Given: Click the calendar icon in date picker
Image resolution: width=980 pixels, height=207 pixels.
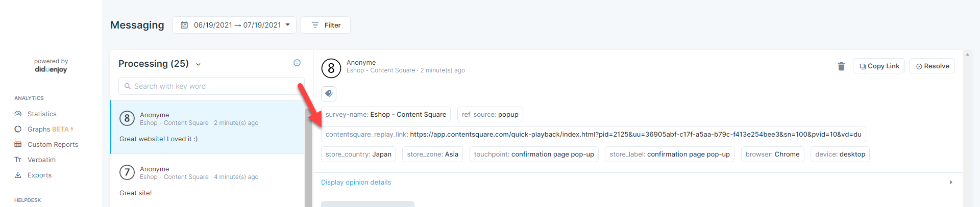Looking at the screenshot, I should click(184, 25).
